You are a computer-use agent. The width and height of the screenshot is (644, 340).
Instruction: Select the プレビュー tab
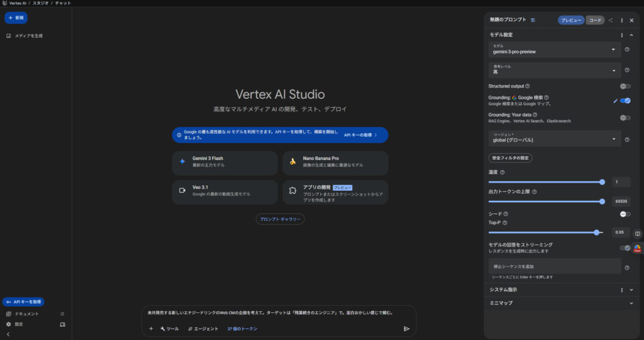point(571,20)
